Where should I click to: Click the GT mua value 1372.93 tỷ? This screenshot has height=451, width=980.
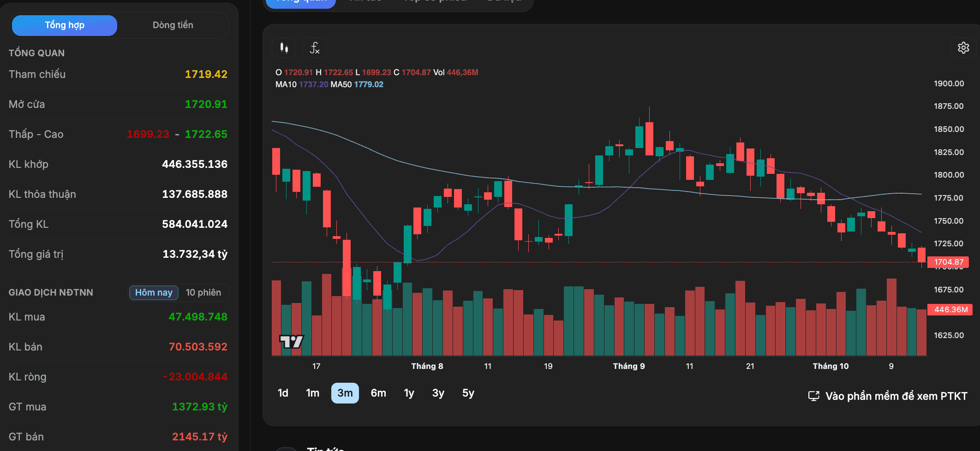[x=200, y=407]
